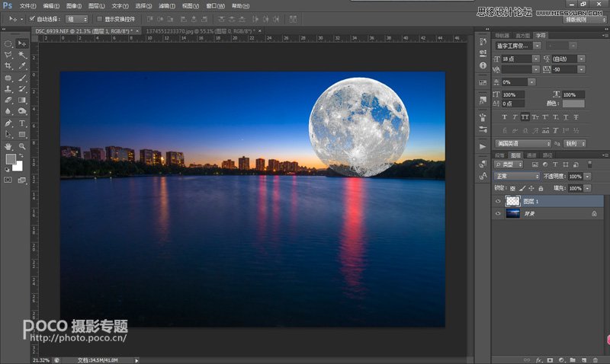Select the Polygonal Lasso tool
This screenshot has width=610, height=364.
tap(8, 55)
